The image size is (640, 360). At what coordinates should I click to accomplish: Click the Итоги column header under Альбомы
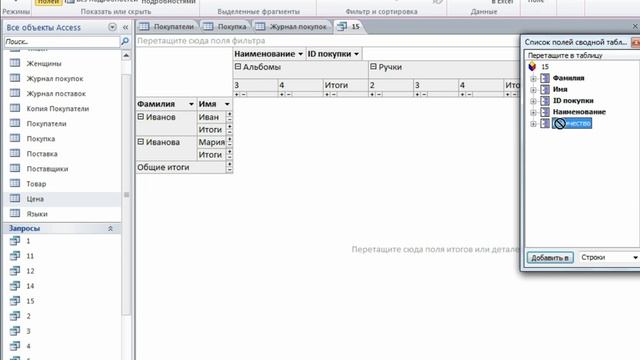345,85
